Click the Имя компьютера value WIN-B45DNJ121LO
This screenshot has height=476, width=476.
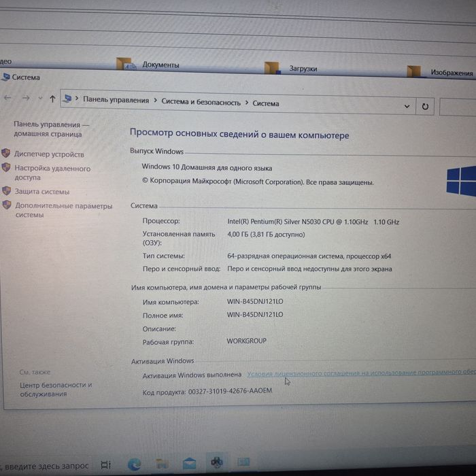coord(255,301)
